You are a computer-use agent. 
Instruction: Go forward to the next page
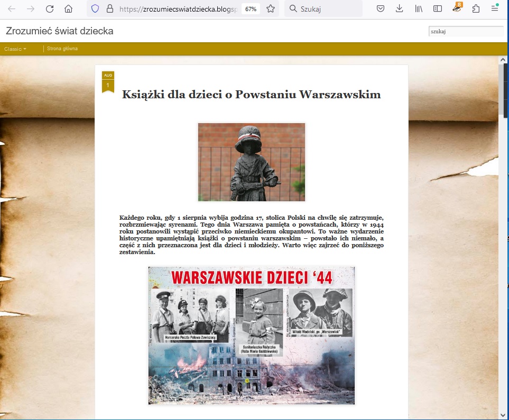31,9
